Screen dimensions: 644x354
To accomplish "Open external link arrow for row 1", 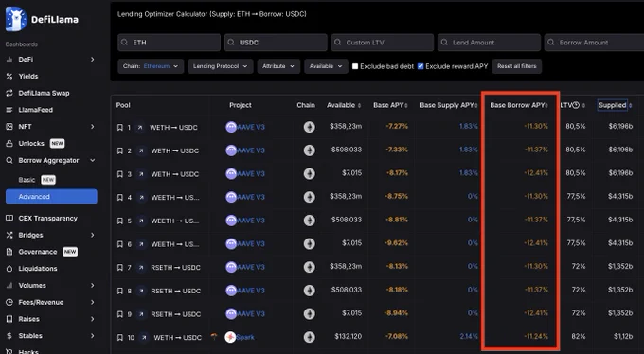I will (140, 128).
